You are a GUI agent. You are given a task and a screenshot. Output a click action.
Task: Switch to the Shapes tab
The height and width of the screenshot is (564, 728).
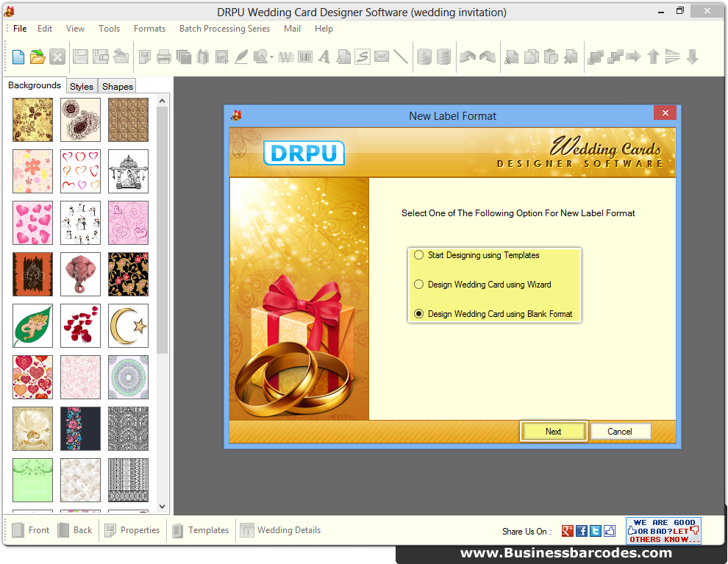pyautogui.click(x=118, y=86)
